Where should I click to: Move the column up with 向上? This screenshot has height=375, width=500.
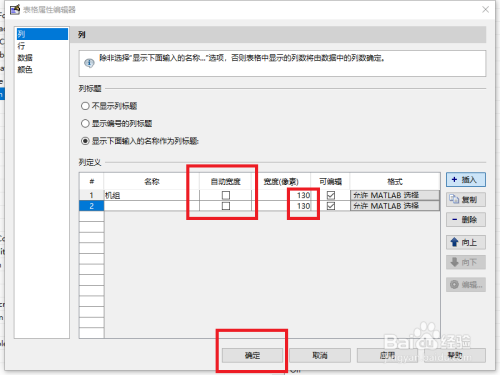(x=466, y=242)
